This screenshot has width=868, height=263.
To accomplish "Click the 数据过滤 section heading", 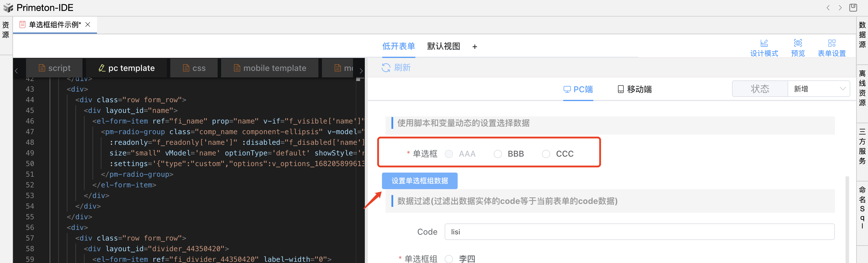I will click(x=507, y=201).
